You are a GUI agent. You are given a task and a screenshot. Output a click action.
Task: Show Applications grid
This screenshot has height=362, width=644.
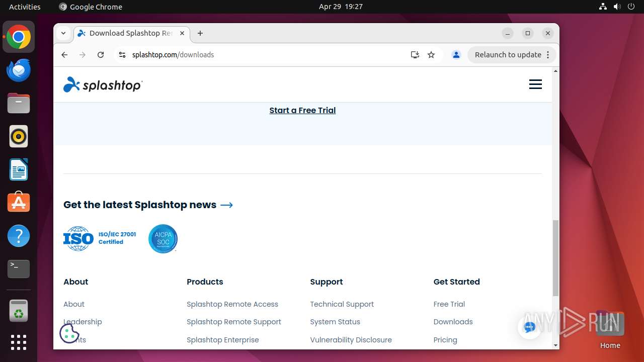pyautogui.click(x=19, y=342)
